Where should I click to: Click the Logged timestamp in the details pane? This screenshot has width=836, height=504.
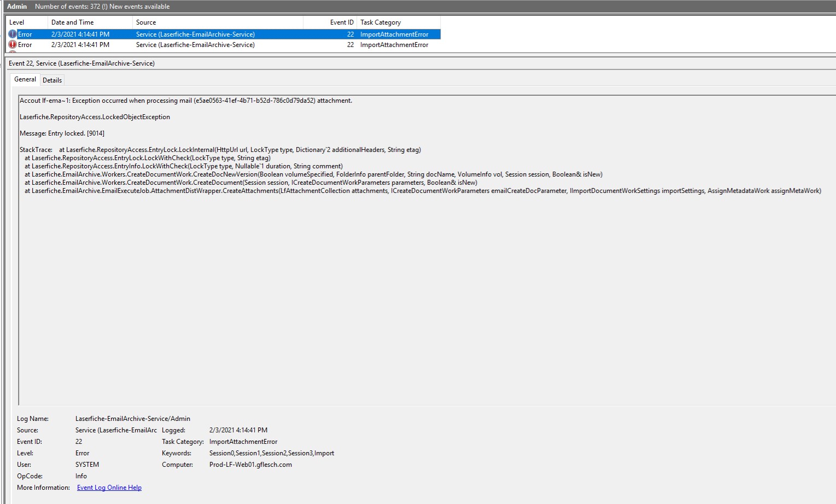pos(238,430)
